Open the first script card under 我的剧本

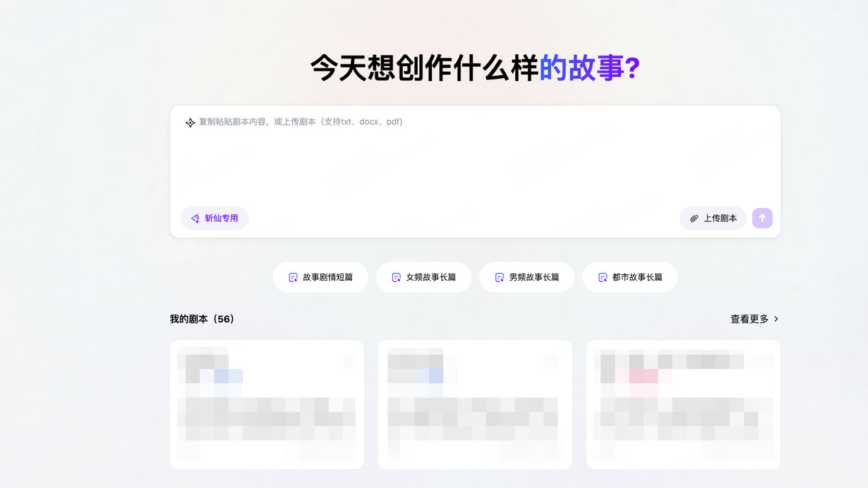[x=267, y=404]
